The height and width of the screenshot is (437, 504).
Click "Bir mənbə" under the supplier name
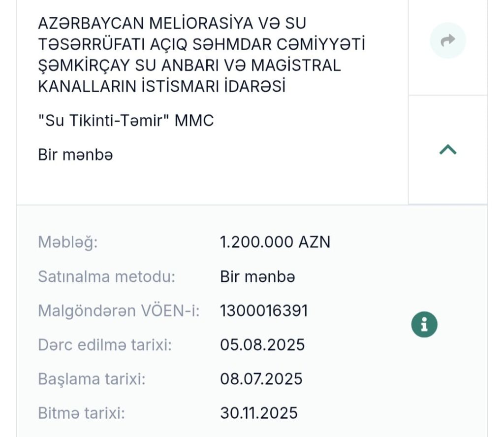[x=75, y=155]
